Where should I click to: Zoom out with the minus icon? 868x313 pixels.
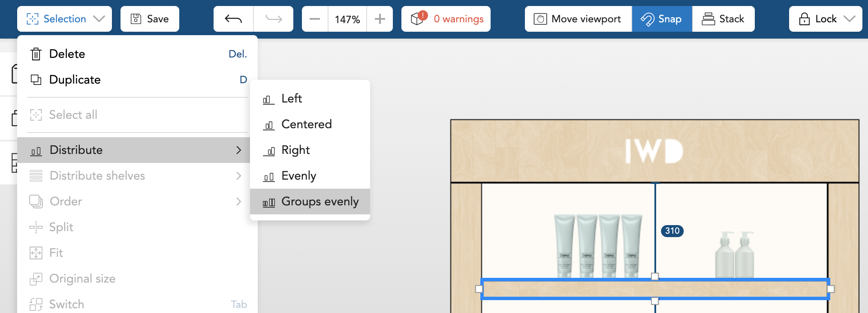(x=315, y=19)
